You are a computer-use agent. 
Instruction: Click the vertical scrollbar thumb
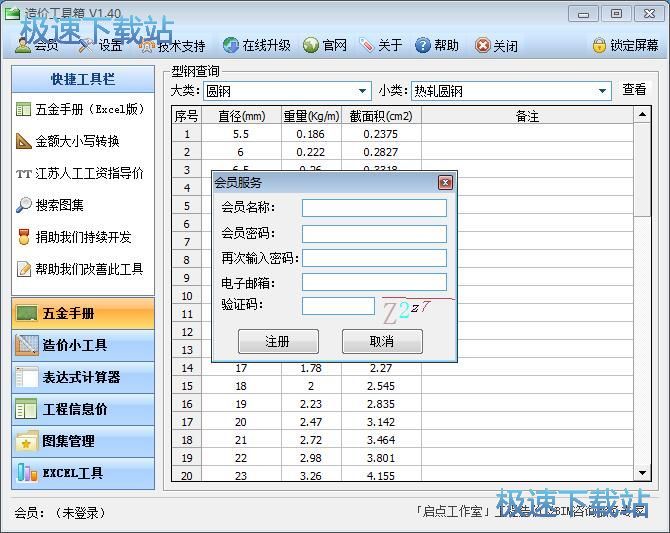[642, 169]
